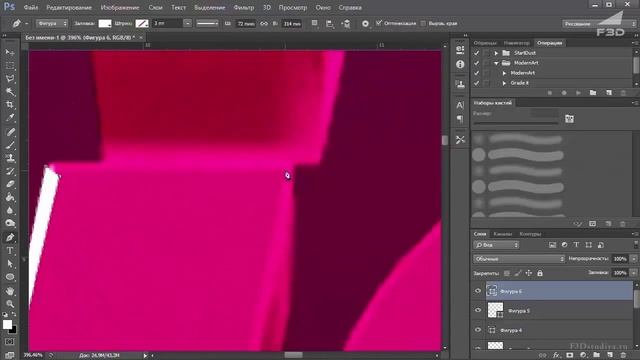640x360 pixels.
Task: Open the Tool Presets panel icon
Action: click(x=460, y=140)
